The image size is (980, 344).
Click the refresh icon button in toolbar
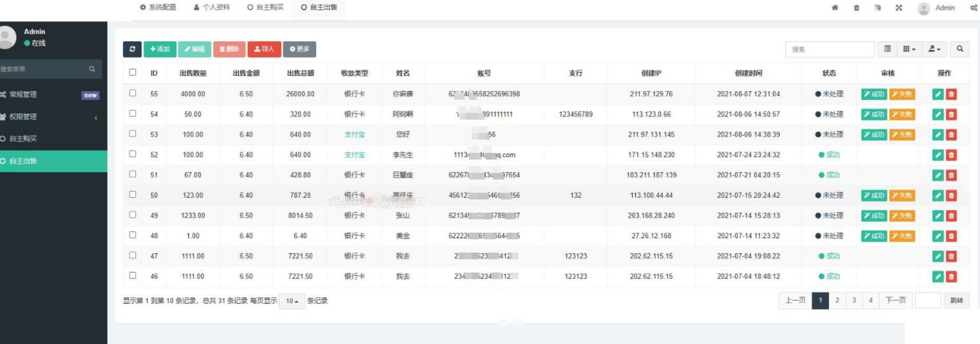[132, 49]
